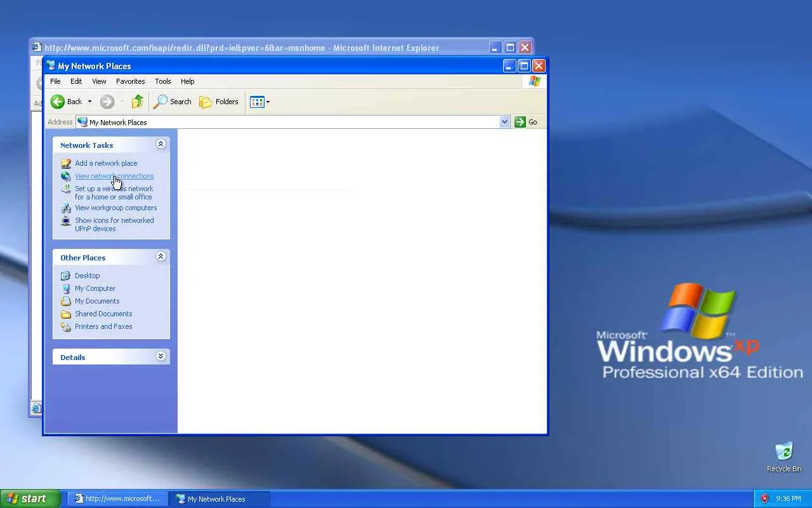The height and width of the screenshot is (508, 812).
Task: Click the Shared Documents folder icon
Action: (66, 314)
